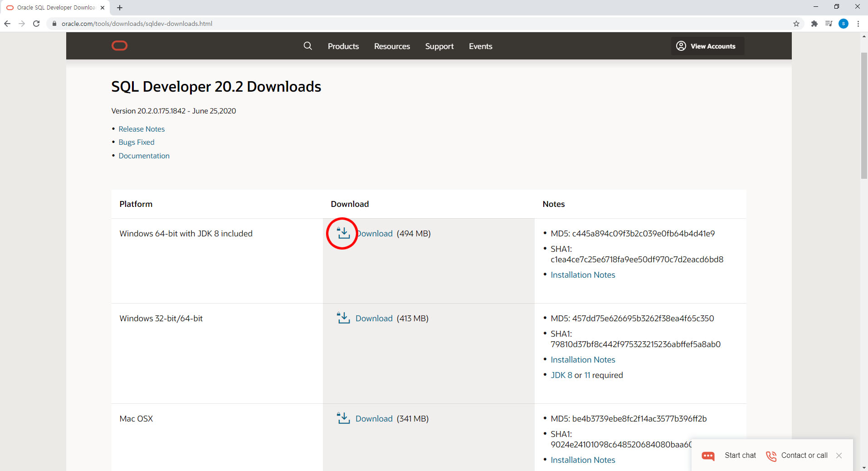Click download icon for Windows 64-bit with JDK 8

[343, 233]
